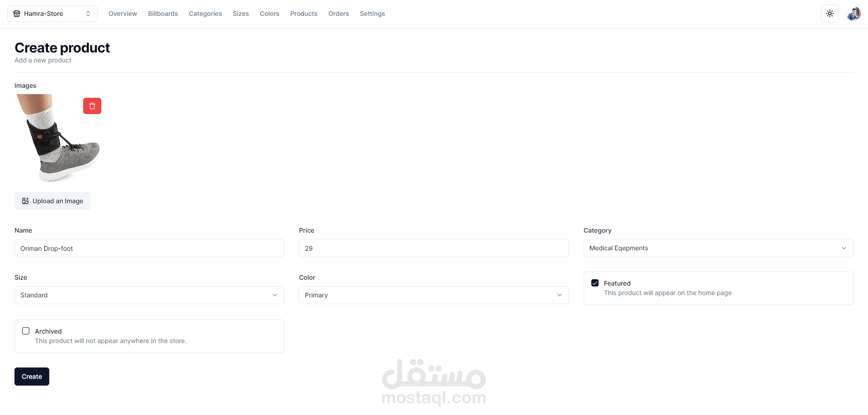Open the Colors page

[x=269, y=14]
